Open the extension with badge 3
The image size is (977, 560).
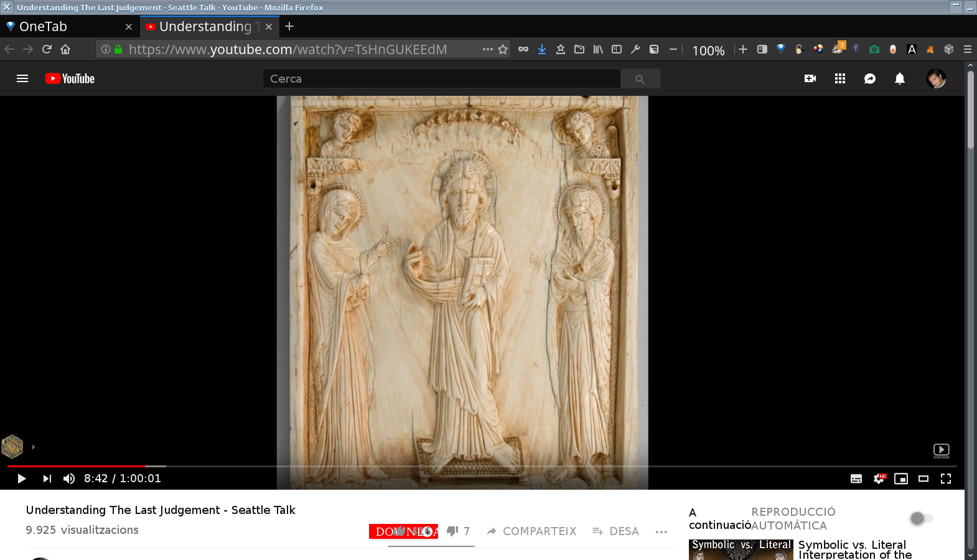pos(838,48)
